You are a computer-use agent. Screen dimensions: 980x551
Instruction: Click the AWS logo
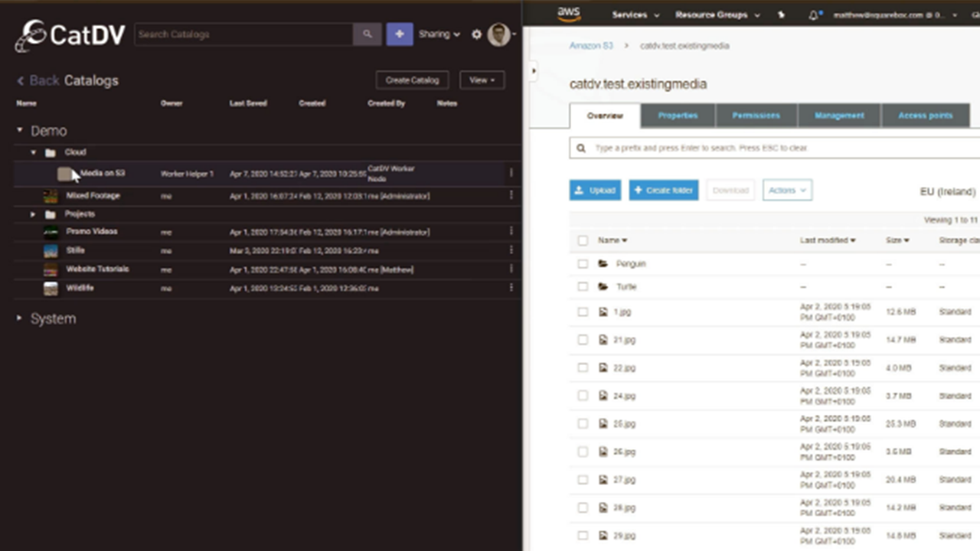pos(569,14)
